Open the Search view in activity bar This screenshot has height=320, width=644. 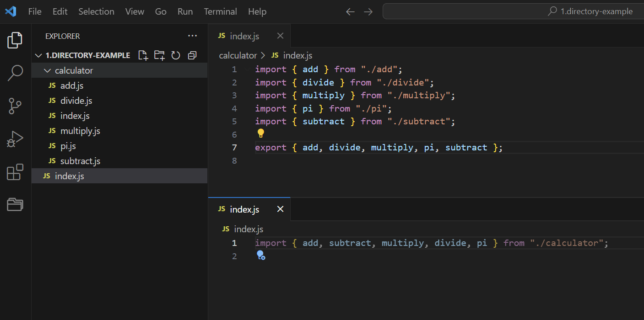[x=15, y=73]
